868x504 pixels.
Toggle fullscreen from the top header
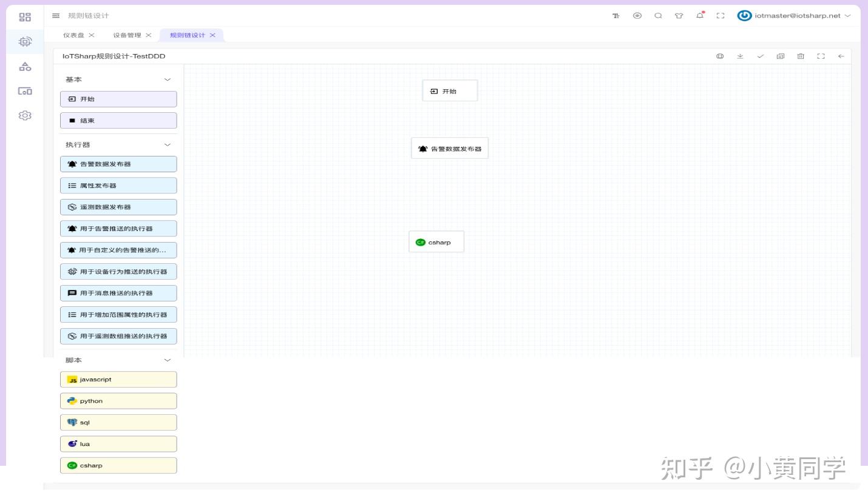721,16
